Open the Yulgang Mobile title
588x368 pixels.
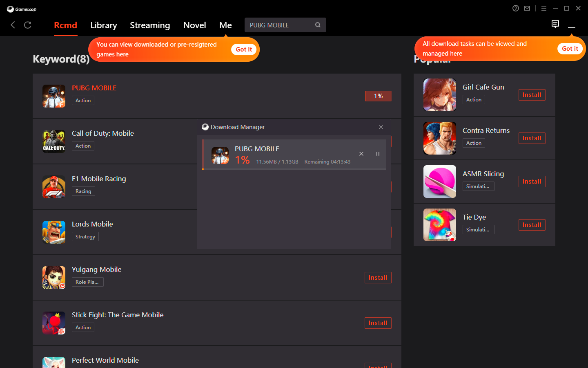(x=97, y=269)
